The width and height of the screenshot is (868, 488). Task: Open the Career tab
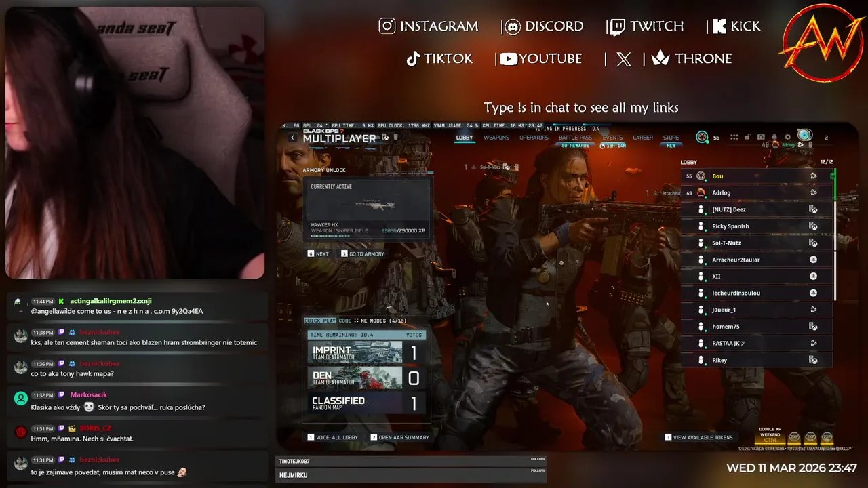(643, 138)
